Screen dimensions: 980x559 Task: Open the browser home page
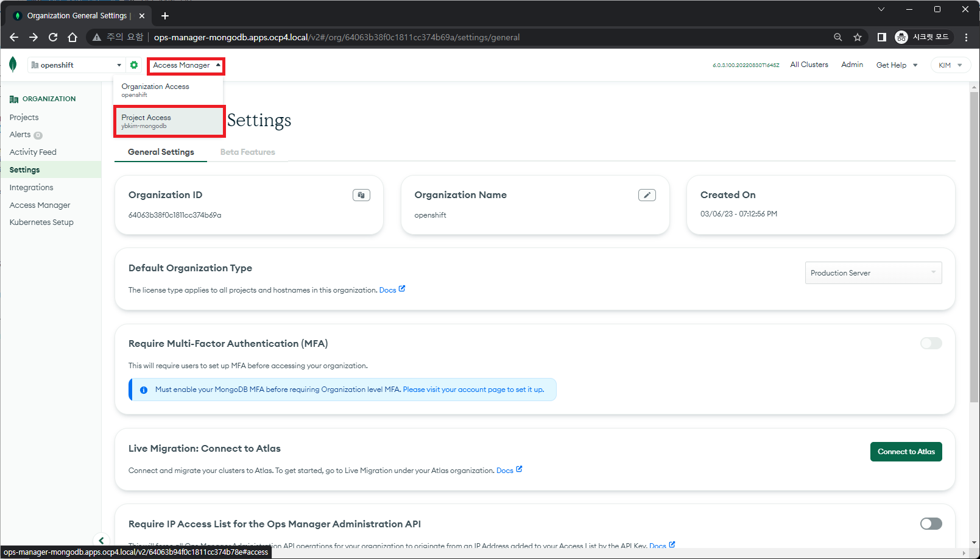(x=72, y=37)
